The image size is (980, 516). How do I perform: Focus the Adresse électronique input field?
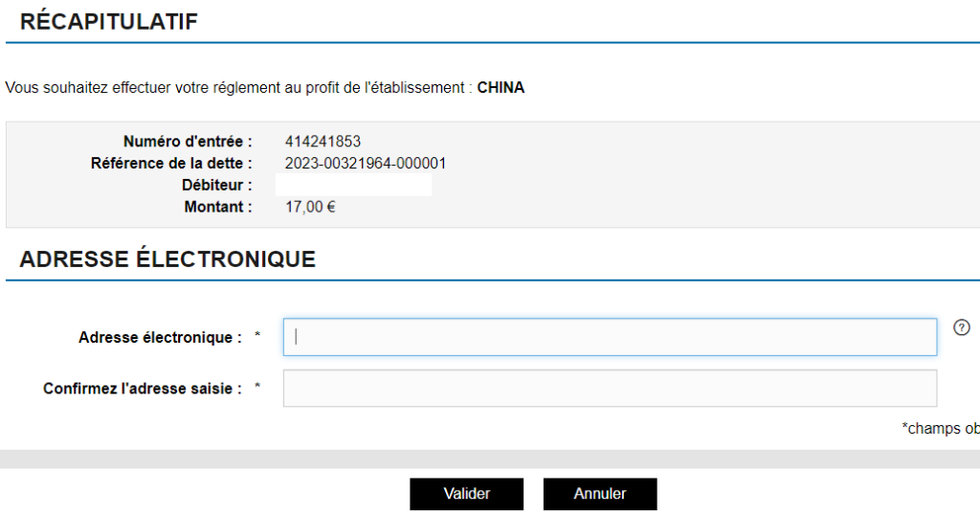tap(610, 337)
